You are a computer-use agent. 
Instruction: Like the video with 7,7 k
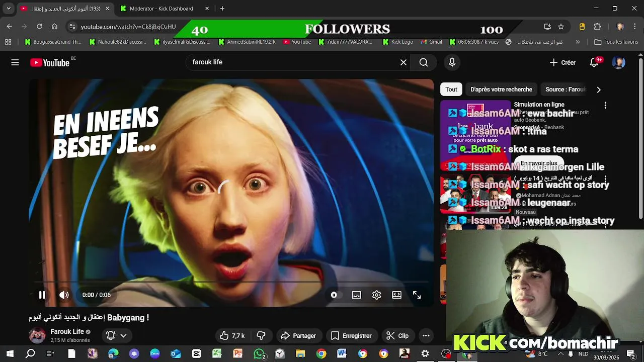pyautogui.click(x=232, y=336)
